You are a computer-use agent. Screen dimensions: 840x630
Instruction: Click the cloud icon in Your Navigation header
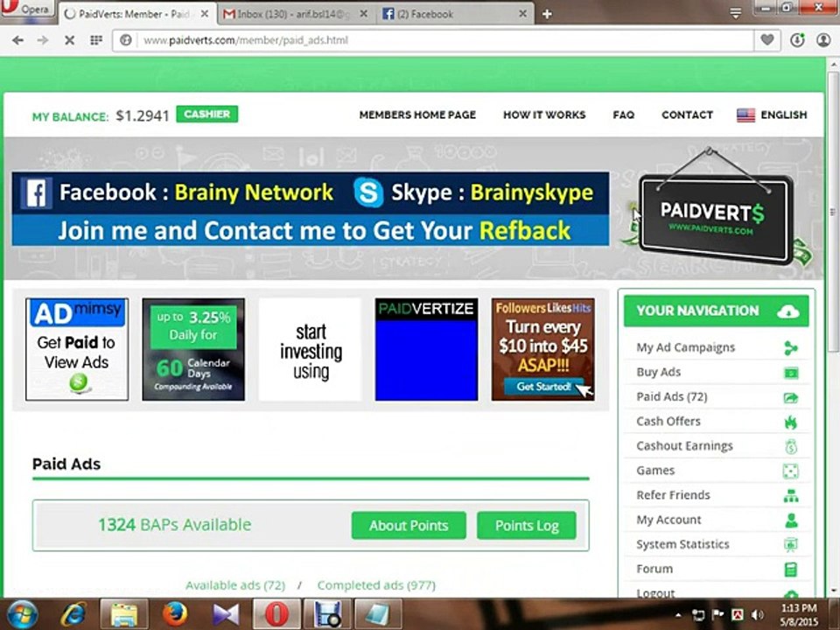click(788, 311)
